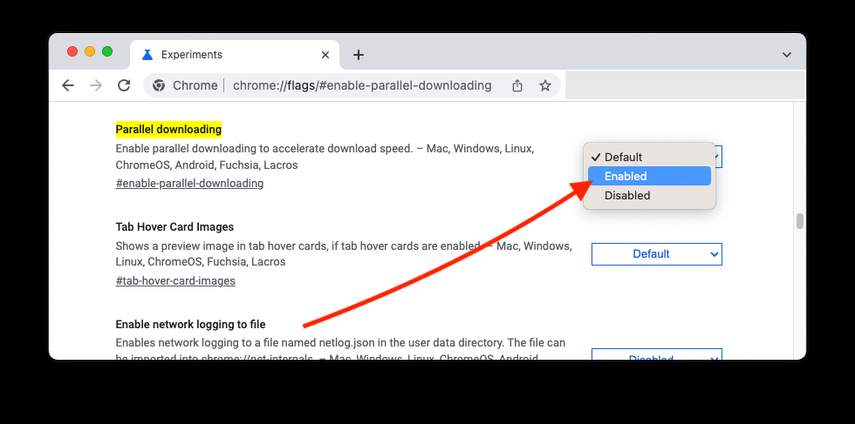This screenshot has height=424, width=855.
Task: Open the #enable-parallel-downloading anchor link
Action: [189, 183]
